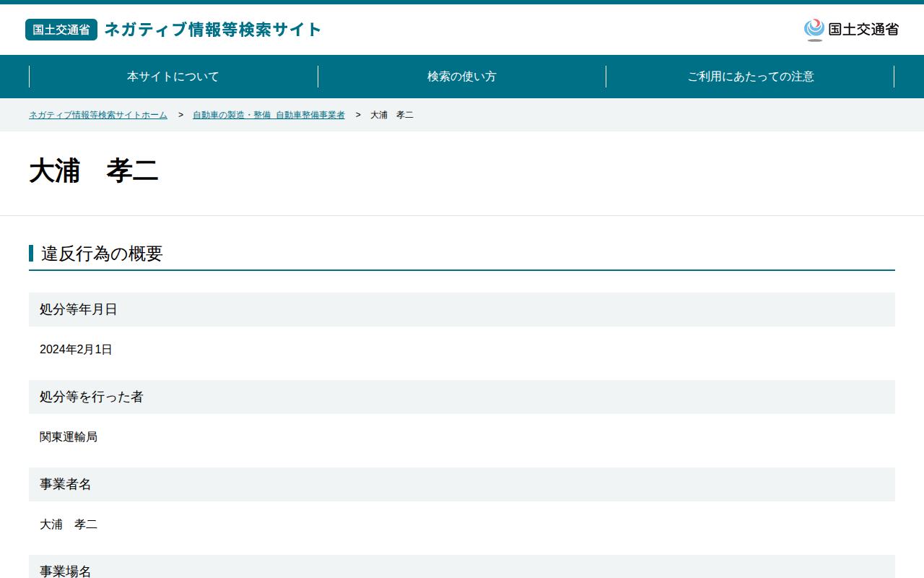
Task: Click 大浦 孝二 value under 事業者名
Action: coord(69,525)
